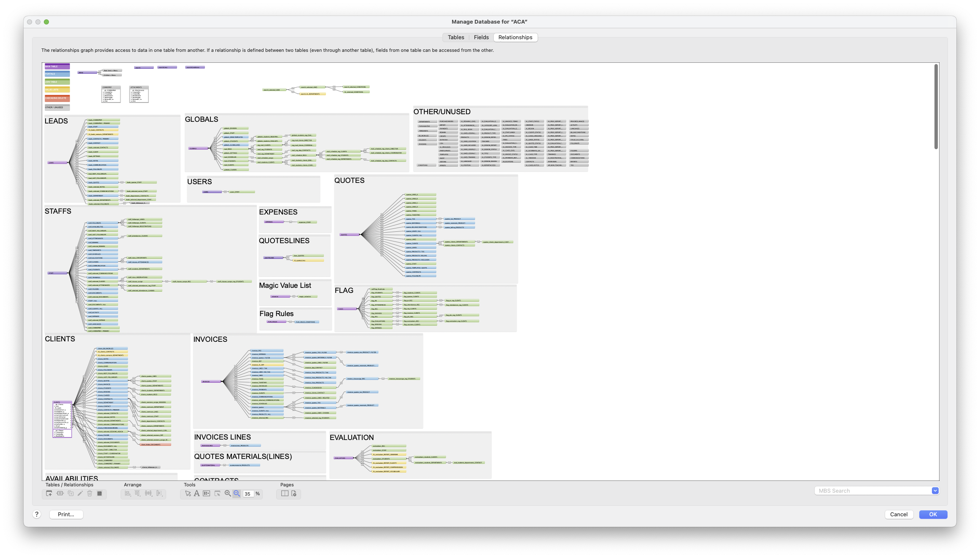The height and width of the screenshot is (558, 980).
Task: Open the align left edges dropdown
Action: click(x=128, y=494)
